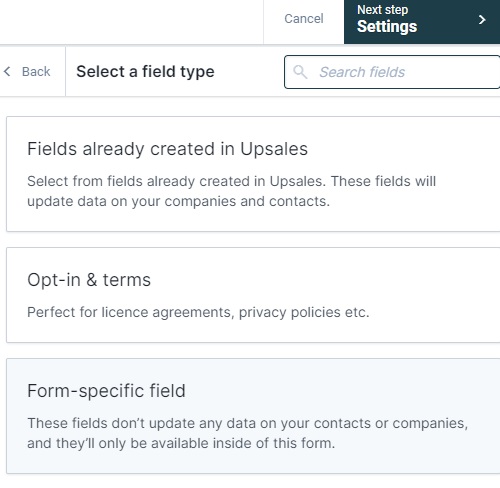The width and height of the screenshot is (500, 488).
Task: Click the magnifier icon in search box
Action: tap(300, 72)
